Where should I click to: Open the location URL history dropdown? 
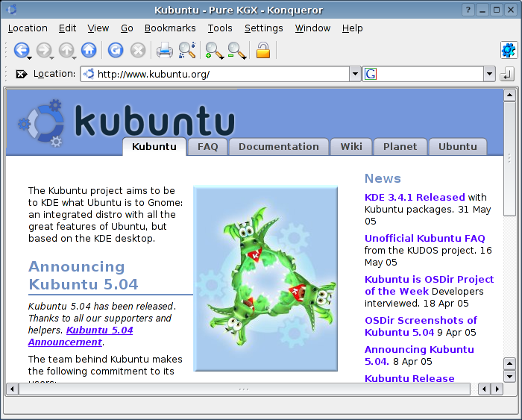coord(355,74)
